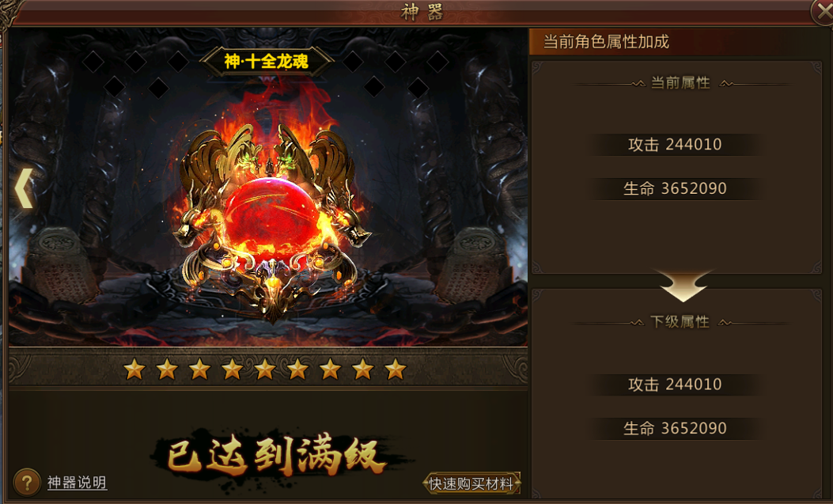Click the large down arrow between attribute panels

point(683,285)
